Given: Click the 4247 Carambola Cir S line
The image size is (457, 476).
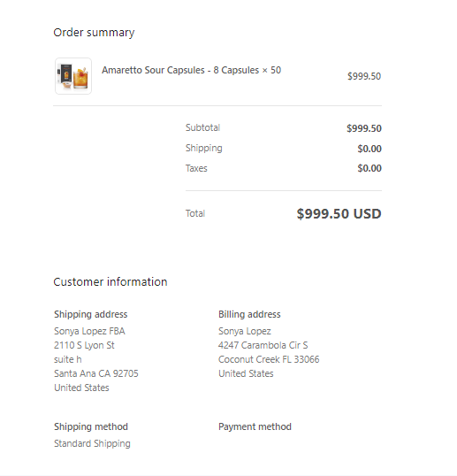Looking at the screenshot, I should click(263, 345).
